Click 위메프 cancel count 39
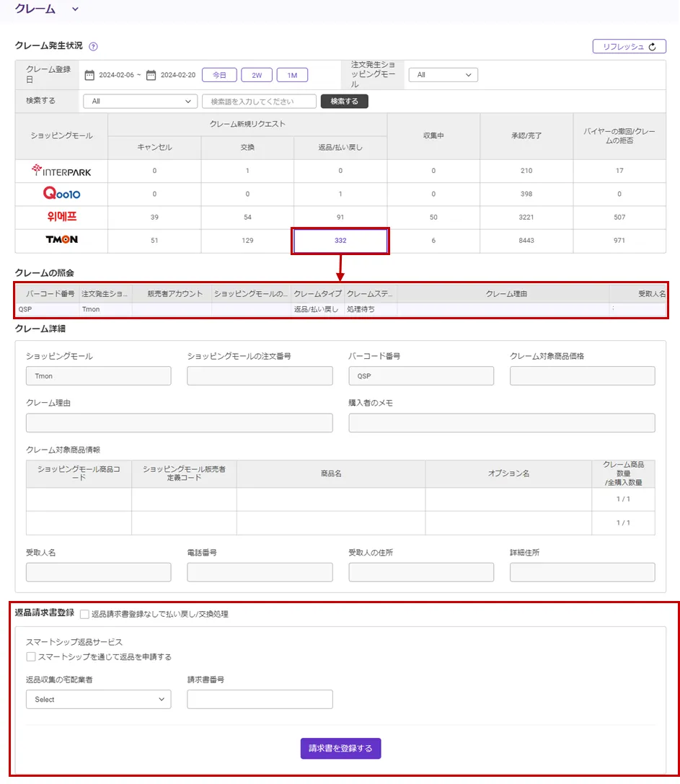680x784 pixels. [154, 218]
